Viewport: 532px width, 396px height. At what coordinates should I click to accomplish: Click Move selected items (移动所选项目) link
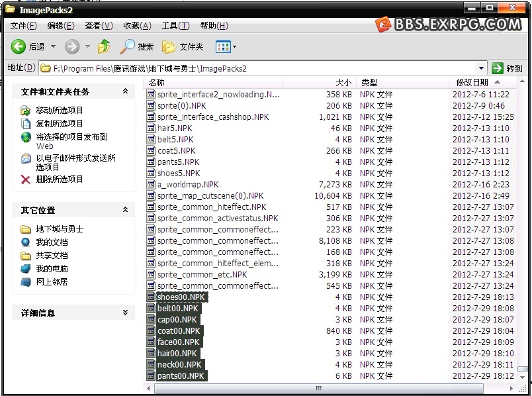[x=60, y=110]
